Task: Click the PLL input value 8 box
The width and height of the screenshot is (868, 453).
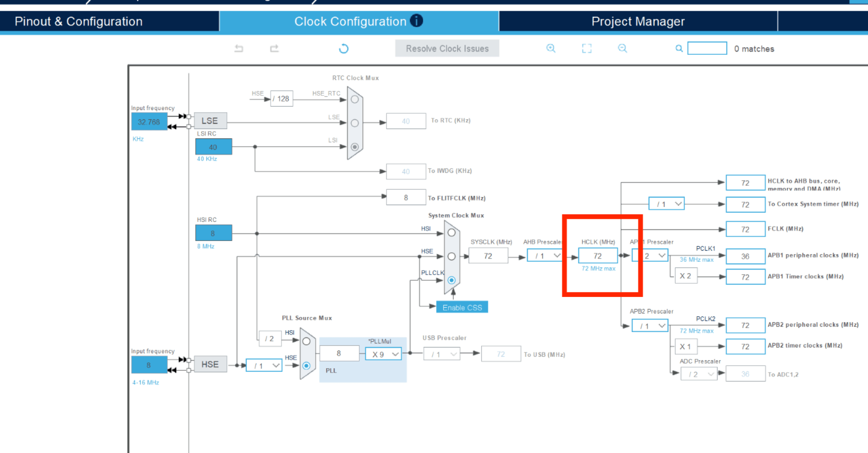Action: point(339,353)
